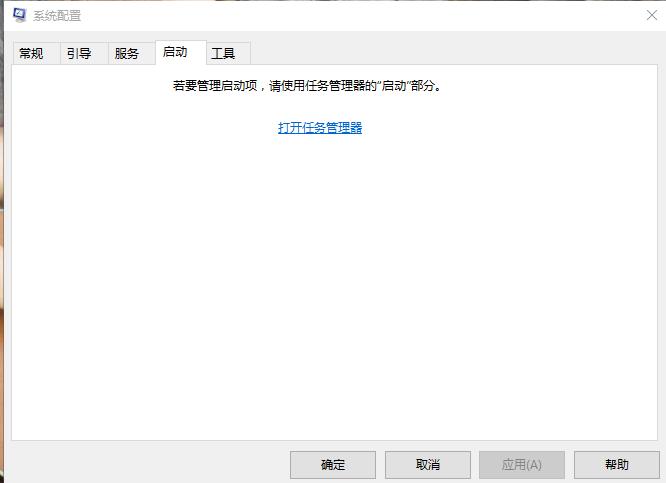666x483 pixels.
Task: Select the 启动 tab
Action: tap(181, 52)
